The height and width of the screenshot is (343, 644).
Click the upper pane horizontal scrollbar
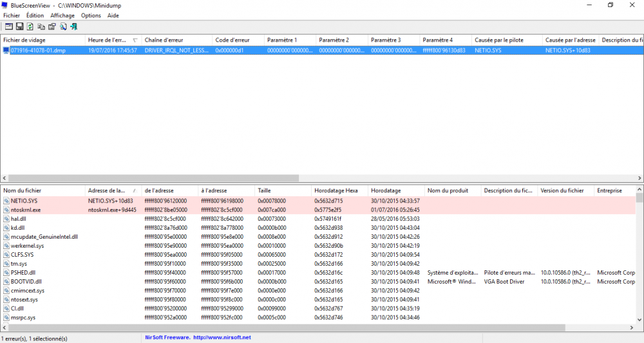[155, 178]
